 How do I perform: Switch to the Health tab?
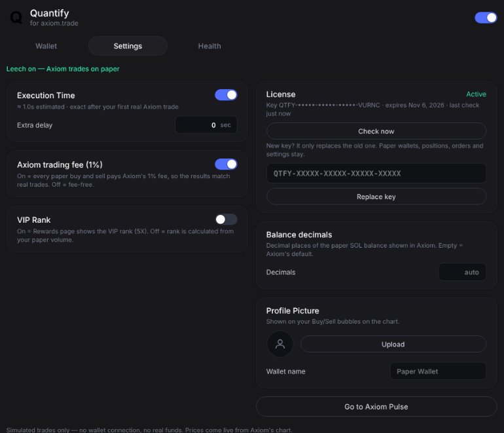[209, 46]
